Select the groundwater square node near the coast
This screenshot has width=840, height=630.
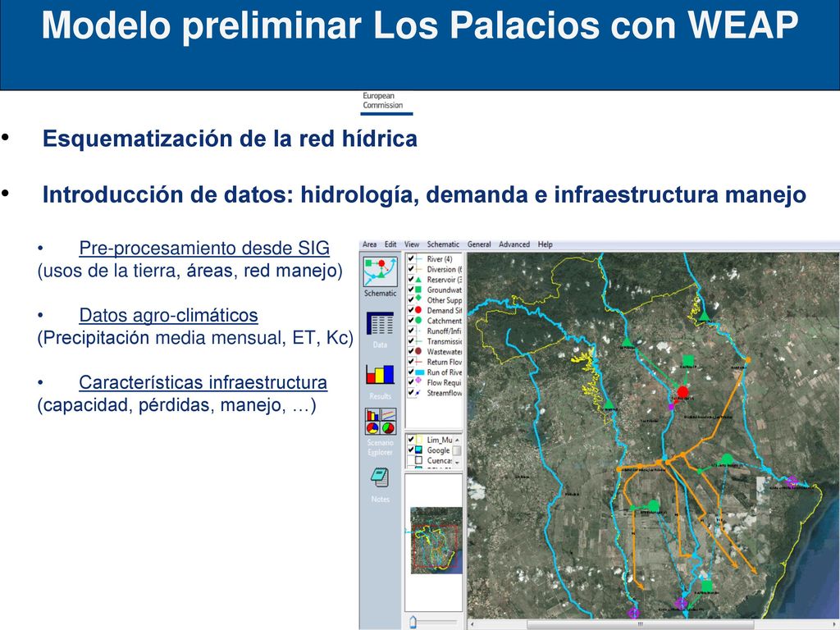pyautogui.click(x=707, y=586)
